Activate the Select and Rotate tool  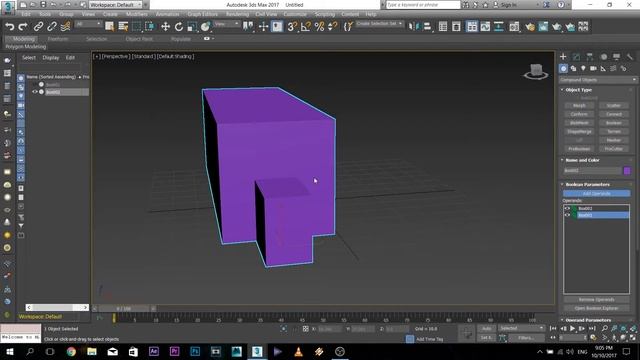click(x=179, y=27)
